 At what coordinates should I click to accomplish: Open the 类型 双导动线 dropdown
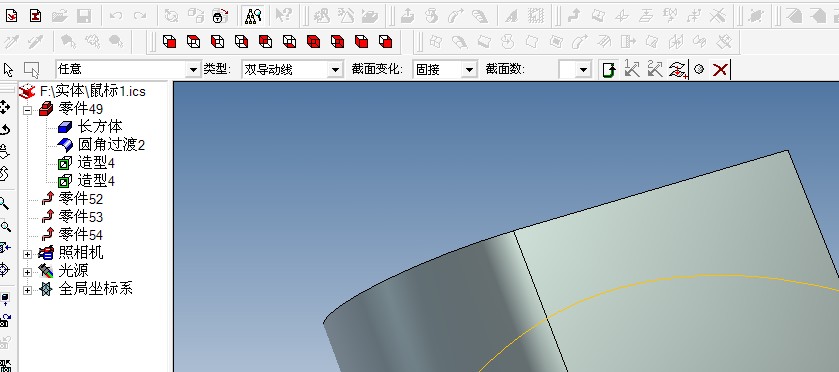(x=335, y=70)
